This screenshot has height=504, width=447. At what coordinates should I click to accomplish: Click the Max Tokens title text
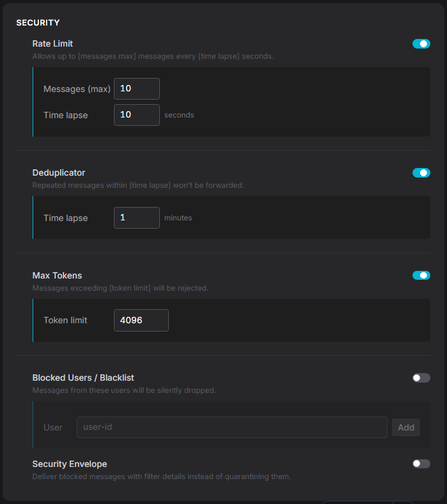(x=57, y=275)
